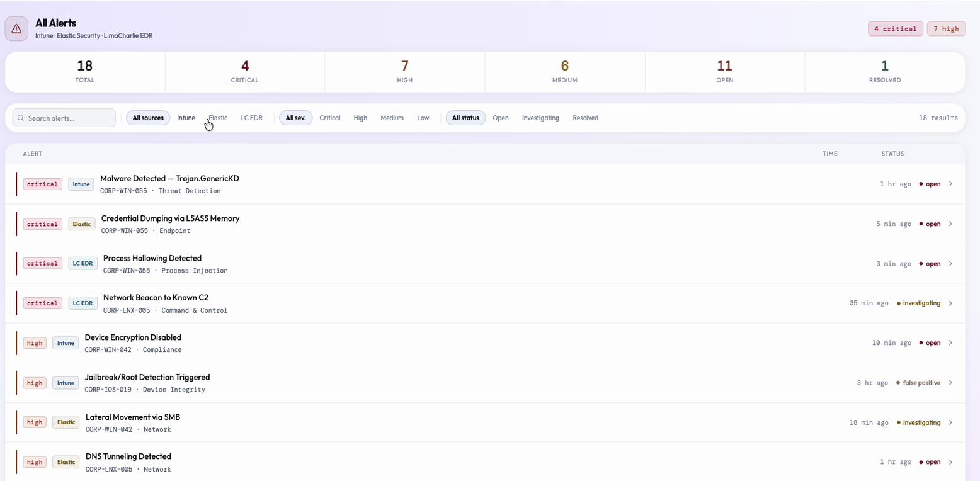Click the High 7 stat card
The image size is (980, 481).
405,72
